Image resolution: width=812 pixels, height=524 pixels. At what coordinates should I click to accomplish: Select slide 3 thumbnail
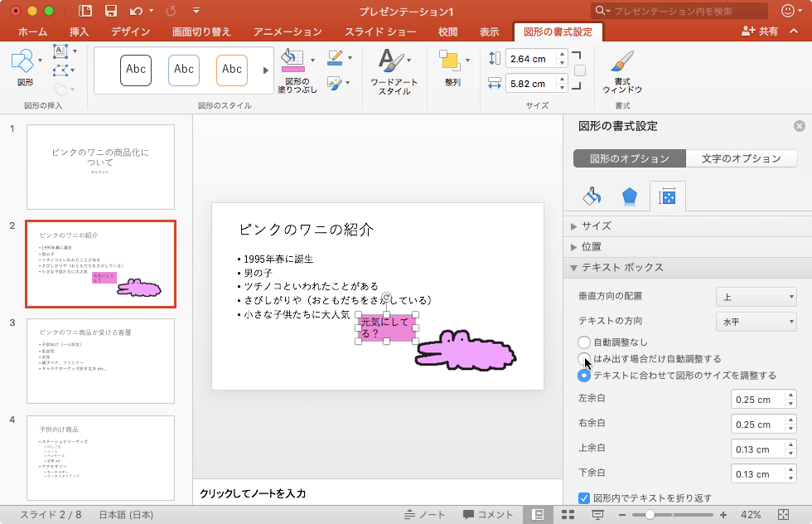[100, 361]
